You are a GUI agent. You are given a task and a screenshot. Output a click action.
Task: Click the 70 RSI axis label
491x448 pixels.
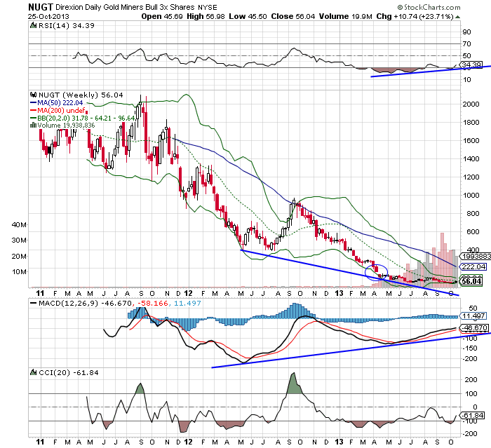(x=467, y=44)
